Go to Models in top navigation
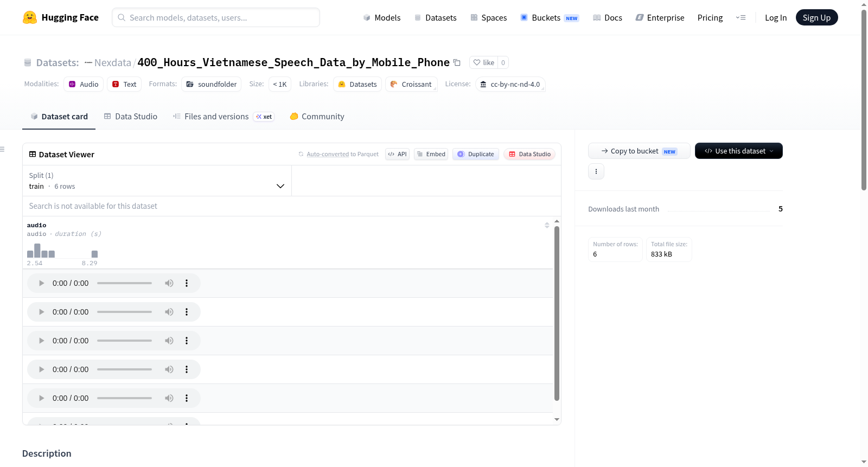 click(382, 17)
